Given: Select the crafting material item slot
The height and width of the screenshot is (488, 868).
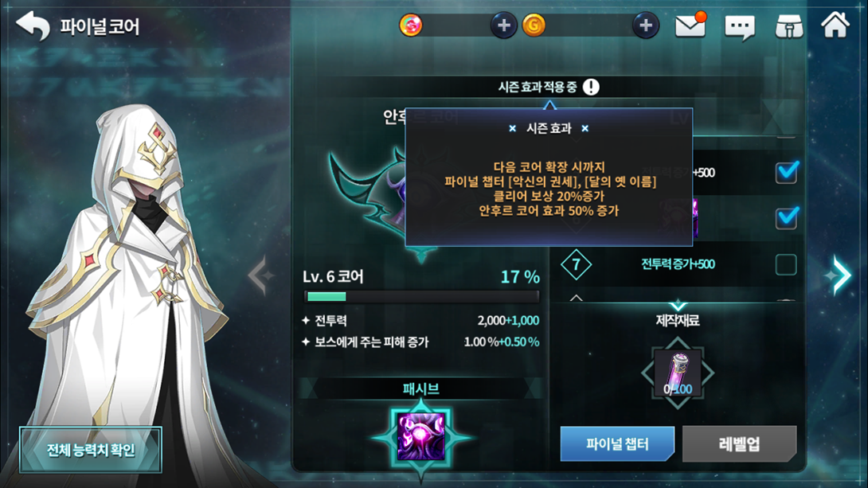Looking at the screenshot, I should (x=678, y=373).
